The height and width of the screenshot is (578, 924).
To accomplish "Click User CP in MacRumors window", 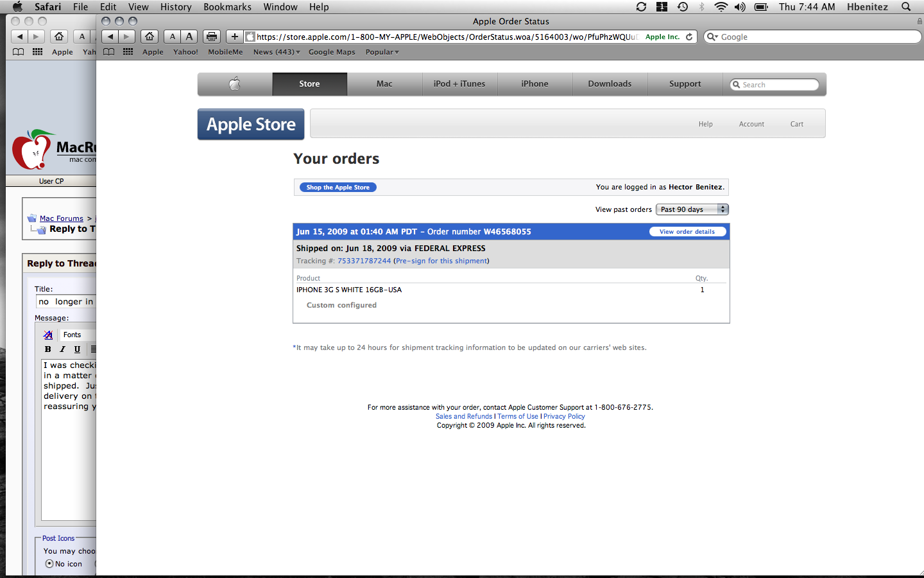I will pos(51,181).
